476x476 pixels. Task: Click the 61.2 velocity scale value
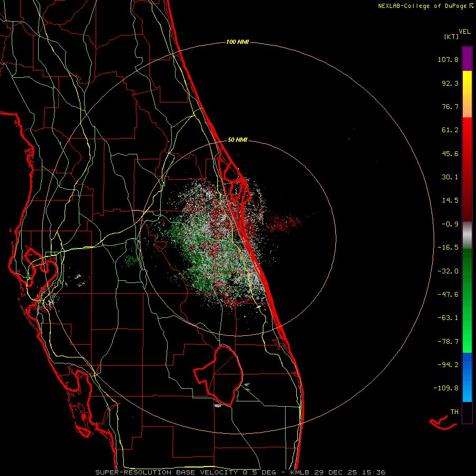click(450, 130)
